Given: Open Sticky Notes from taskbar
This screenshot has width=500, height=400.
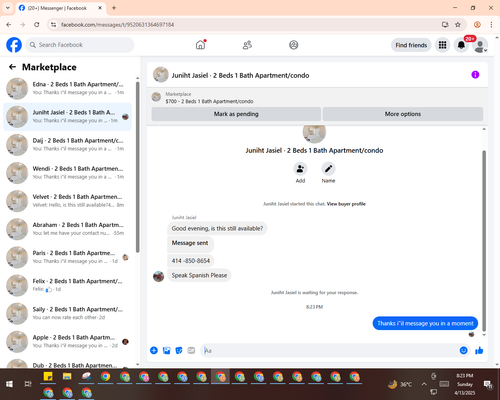Looking at the screenshot, I should point(48,377).
